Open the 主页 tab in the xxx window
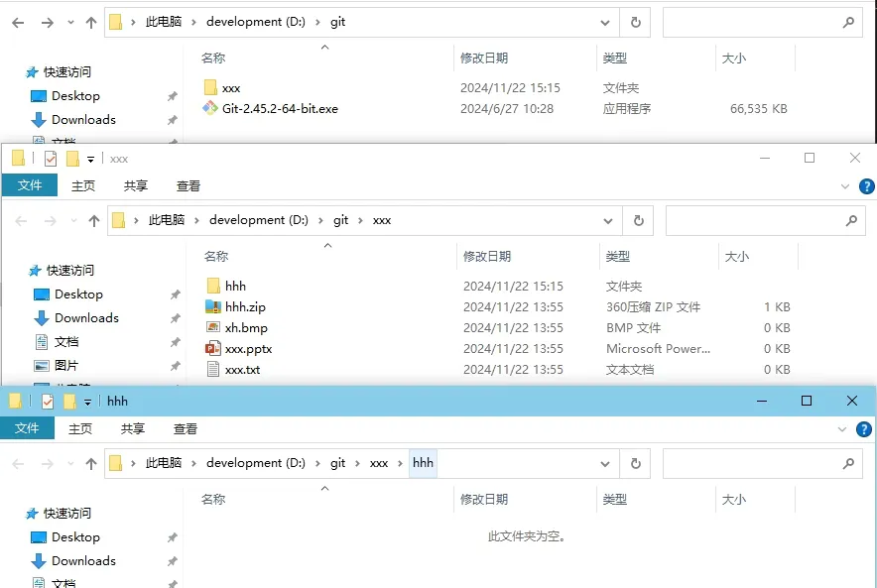Image resolution: width=877 pixels, height=588 pixels. (83, 185)
